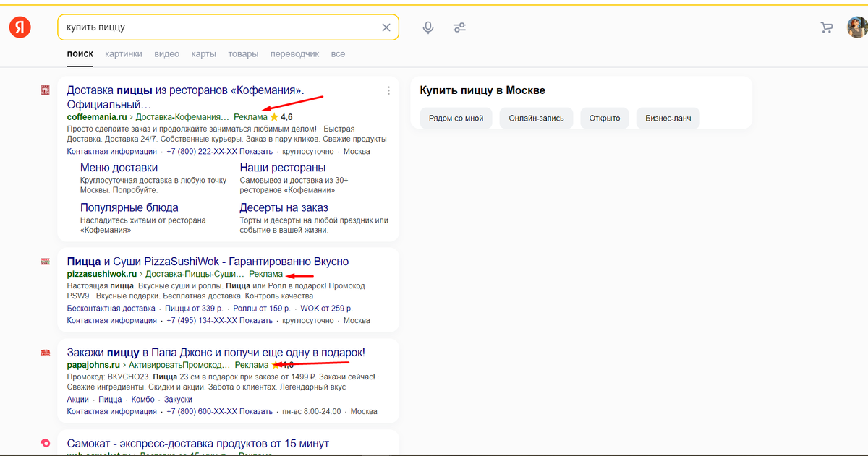The width and height of the screenshot is (868, 456).
Task: Show the +7 (495) 134 phone number
Action: point(220,320)
